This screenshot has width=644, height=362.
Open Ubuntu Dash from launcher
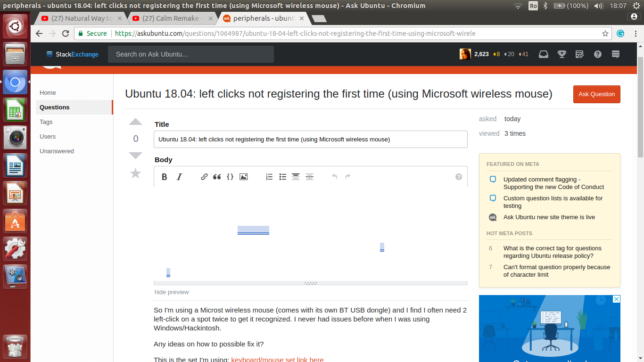pyautogui.click(x=16, y=26)
